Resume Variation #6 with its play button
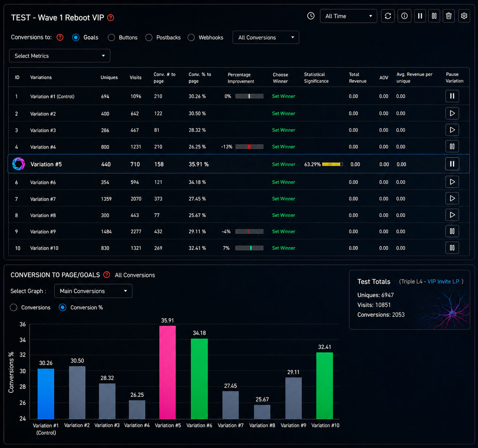 pos(452,182)
